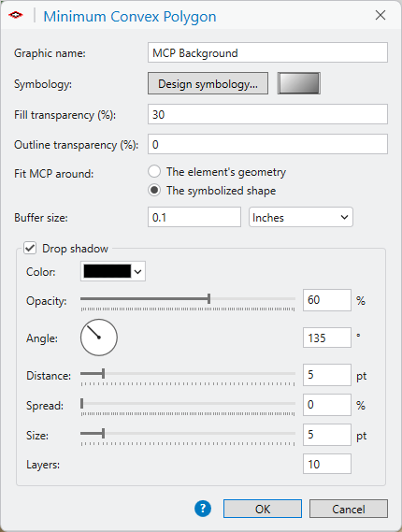This screenshot has width=402, height=532.
Task: Open help via blue question mark icon
Action: click(203, 509)
